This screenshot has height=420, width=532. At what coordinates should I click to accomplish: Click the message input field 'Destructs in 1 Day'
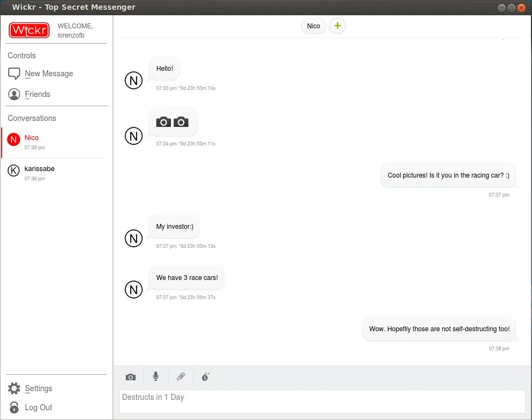point(322,401)
